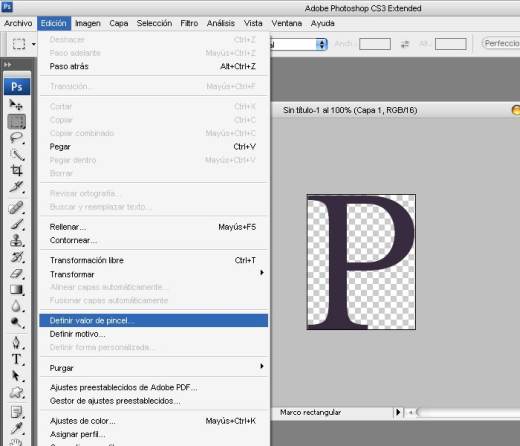Choose Definir valor de pincel...
Image resolution: width=520 pixels, height=446 pixels.
point(153,320)
